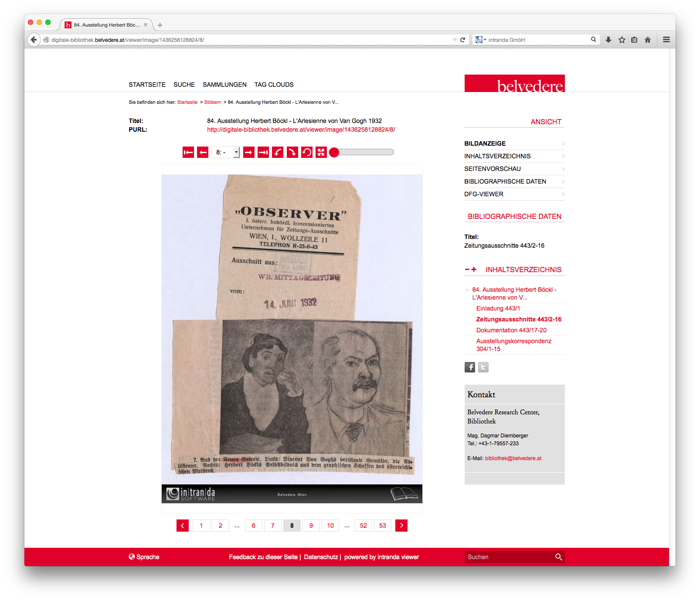Select BILDANZEIGE view option
The image size is (700, 601).
514,143
